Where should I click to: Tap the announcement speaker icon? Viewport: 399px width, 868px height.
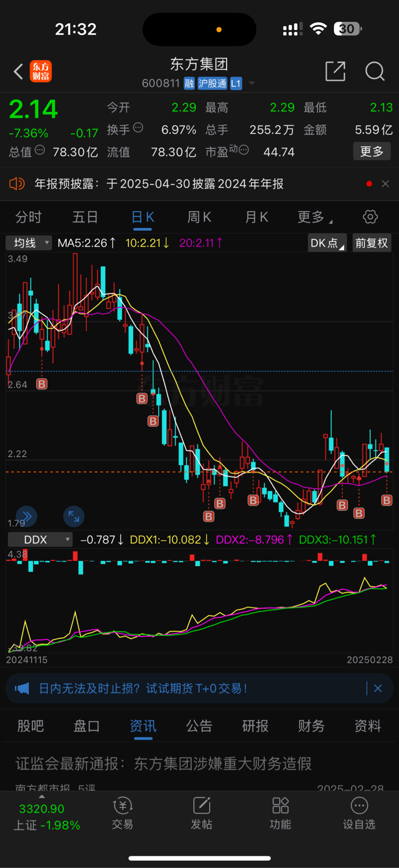[x=17, y=184]
